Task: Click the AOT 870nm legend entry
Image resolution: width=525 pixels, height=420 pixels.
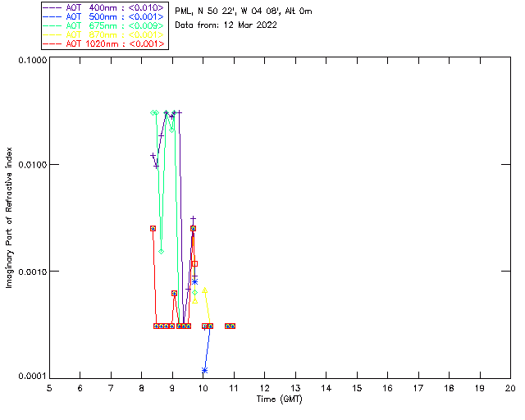Action: tap(104, 34)
